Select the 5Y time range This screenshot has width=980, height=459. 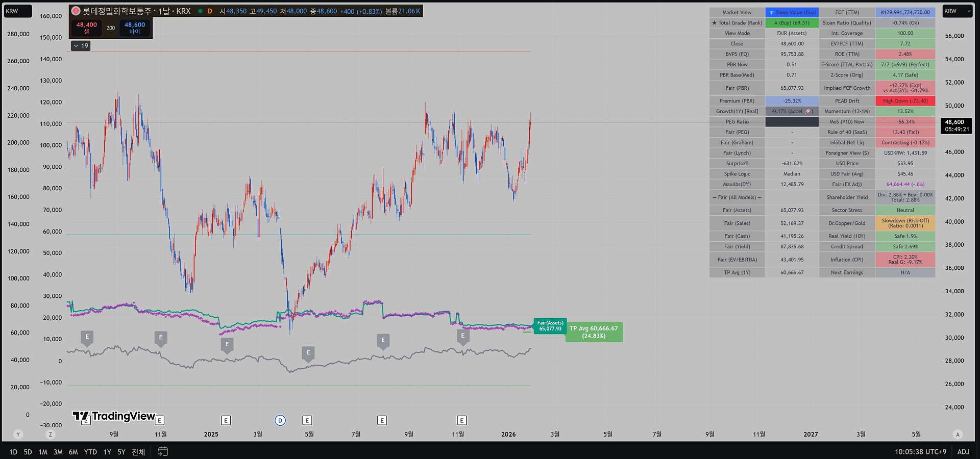(x=121, y=452)
